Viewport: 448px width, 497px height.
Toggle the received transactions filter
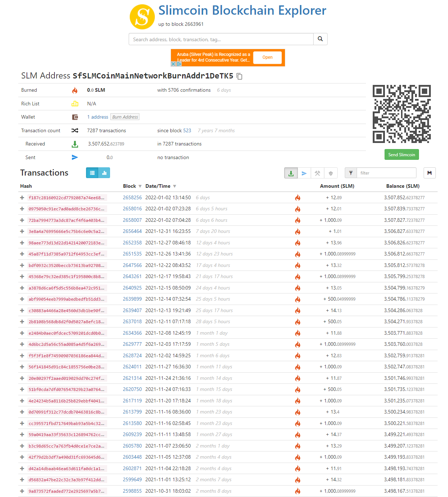coord(291,173)
